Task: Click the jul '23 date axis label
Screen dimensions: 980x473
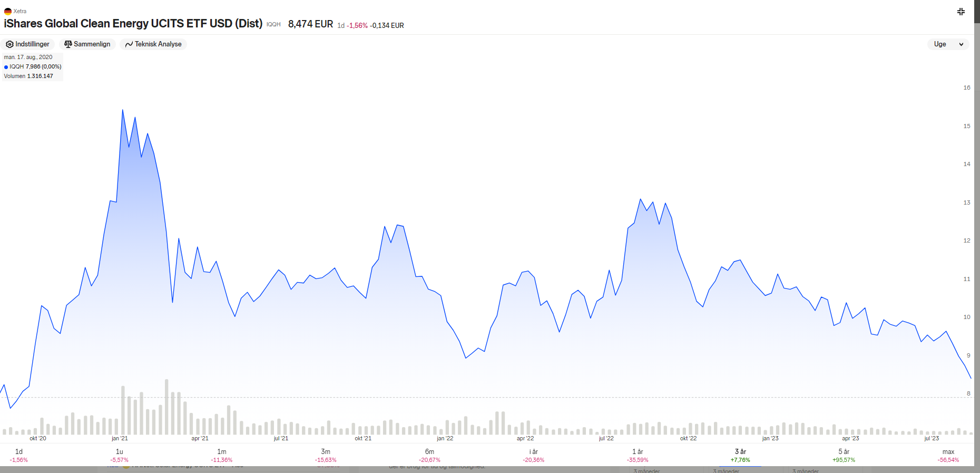Action: (932, 438)
